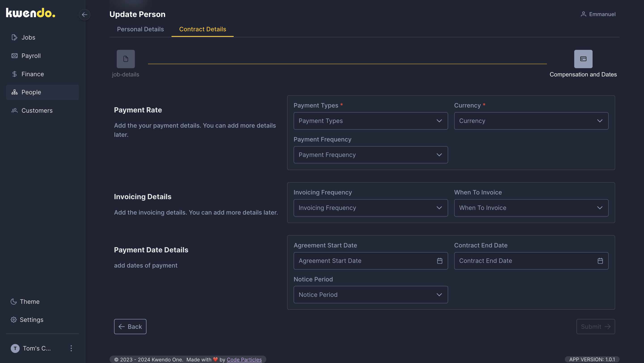Collapse sidebar with the left arrow button
The width and height of the screenshot is (644, 363).
pyautogui.click(x=85, y=15)
